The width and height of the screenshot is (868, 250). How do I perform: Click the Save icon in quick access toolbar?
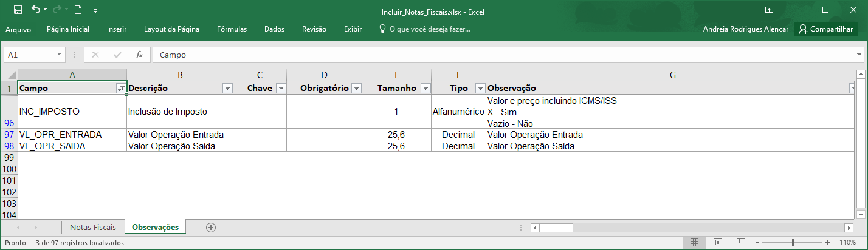click(x=18, y=10)
